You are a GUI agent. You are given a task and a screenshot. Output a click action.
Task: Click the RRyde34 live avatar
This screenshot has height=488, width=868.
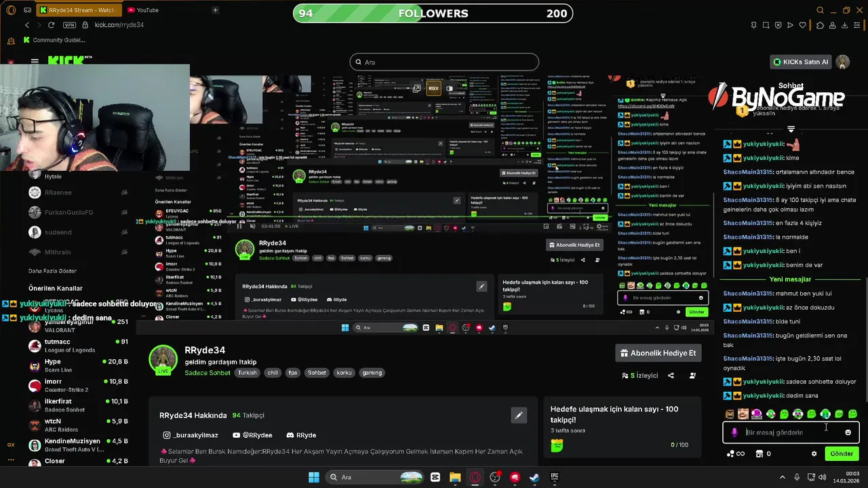(x=163, y=359)
